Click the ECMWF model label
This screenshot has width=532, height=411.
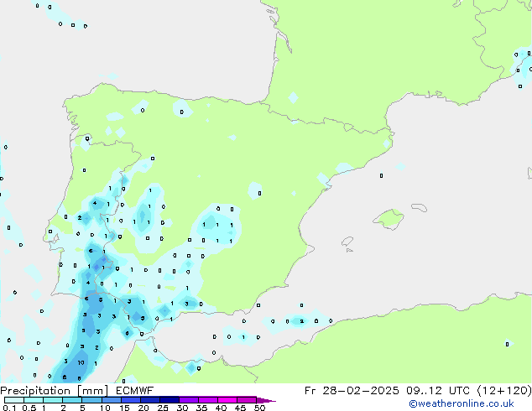point(135,391)
